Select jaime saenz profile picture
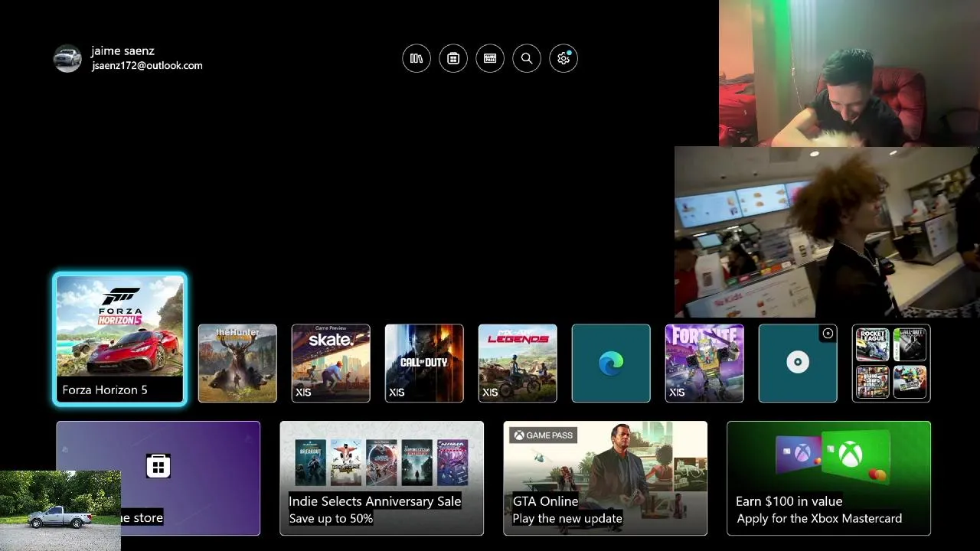This screenshot has height=551, width=980. pyautogui.click(x=67, y=58)
